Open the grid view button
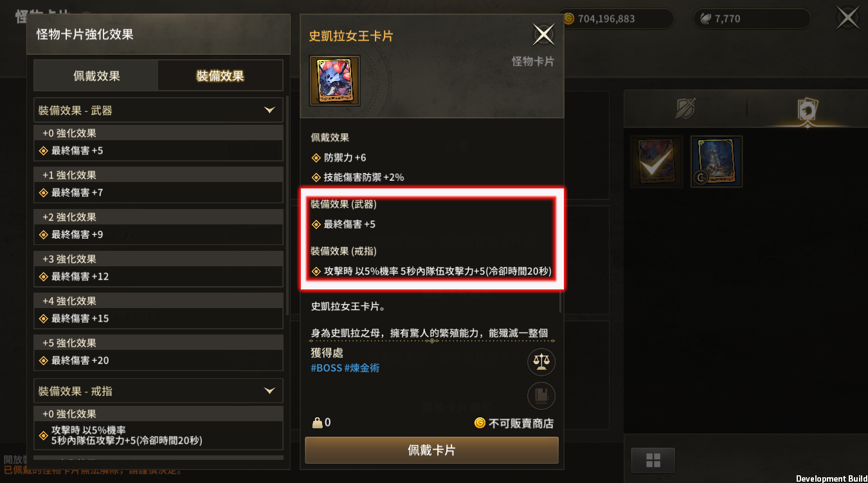Image resolution: width=868 pixels, height=483 pixels. [653, 460]
